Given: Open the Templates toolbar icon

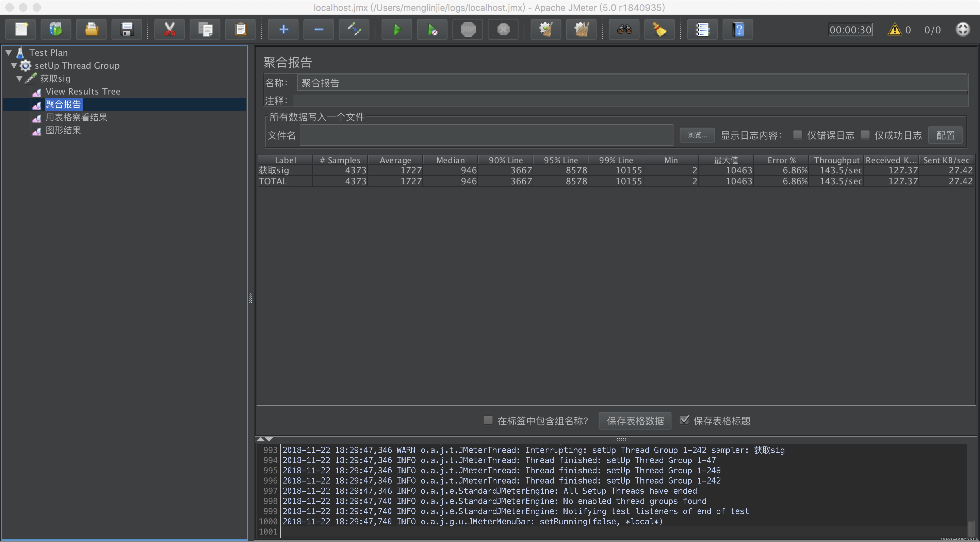Looking at the screenshot, I should coord(56,29).
